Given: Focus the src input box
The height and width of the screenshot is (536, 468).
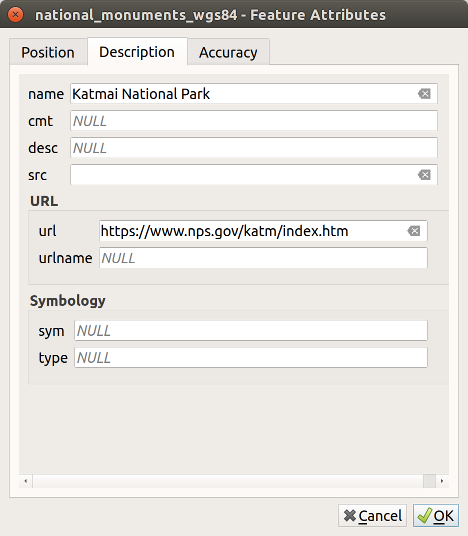Looking at the screenshot, I should pos(254,175).
